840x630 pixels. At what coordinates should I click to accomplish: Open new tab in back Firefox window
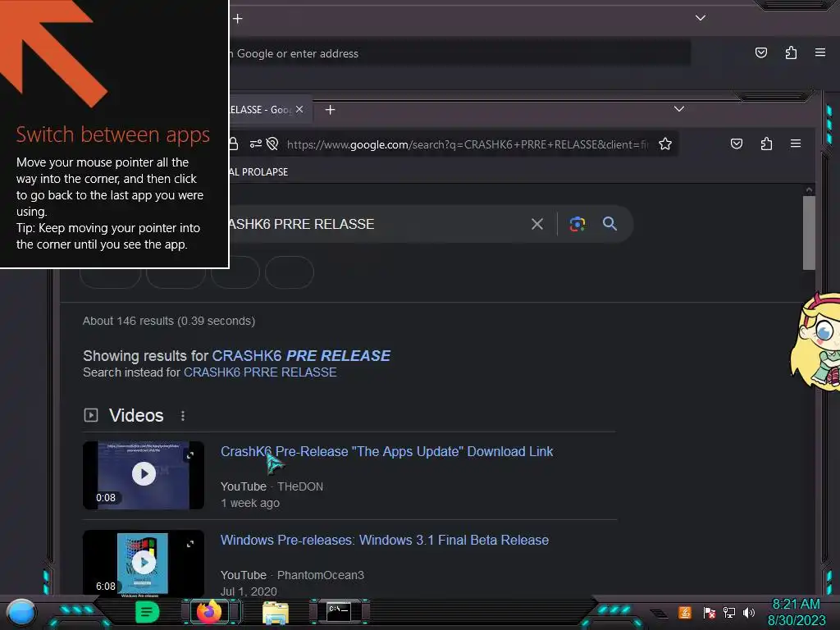tap(238, 19)
